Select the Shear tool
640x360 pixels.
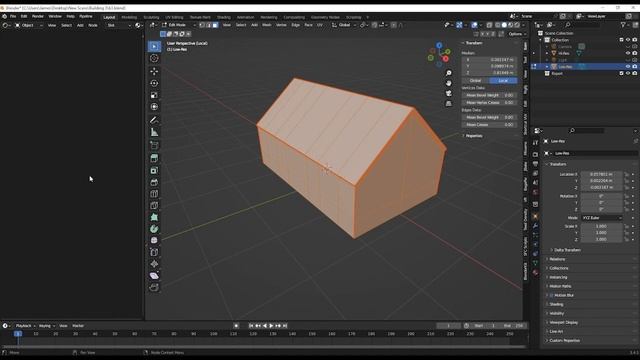(x=154, y=276)
